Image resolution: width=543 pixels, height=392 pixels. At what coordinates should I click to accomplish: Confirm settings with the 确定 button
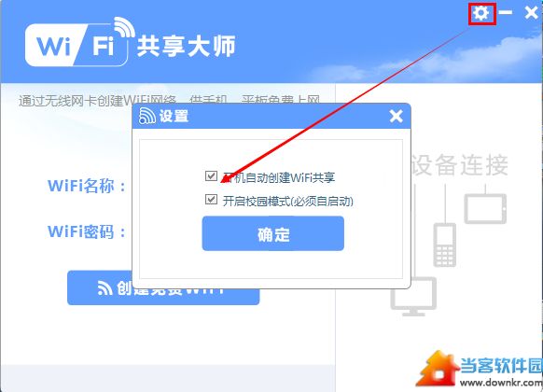[x=272, y=233]
